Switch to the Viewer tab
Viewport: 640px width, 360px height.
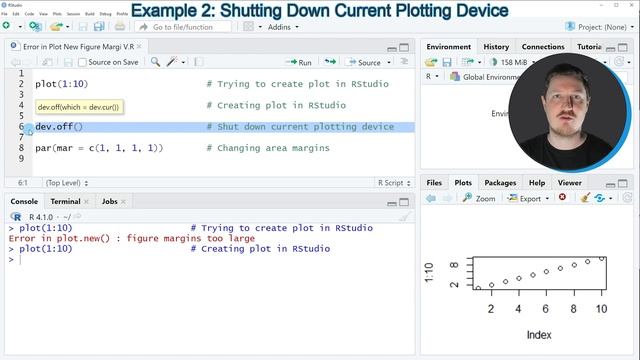click(569, 183)
